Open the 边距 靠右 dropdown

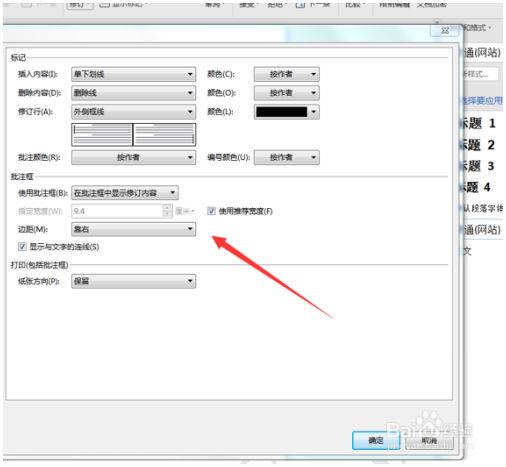click(133, 229)
